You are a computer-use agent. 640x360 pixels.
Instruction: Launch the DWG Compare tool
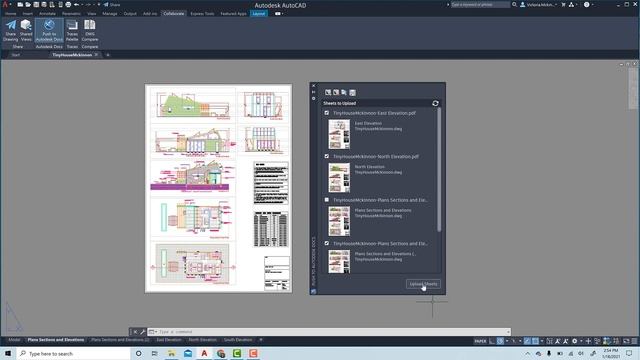pos(90,30)
